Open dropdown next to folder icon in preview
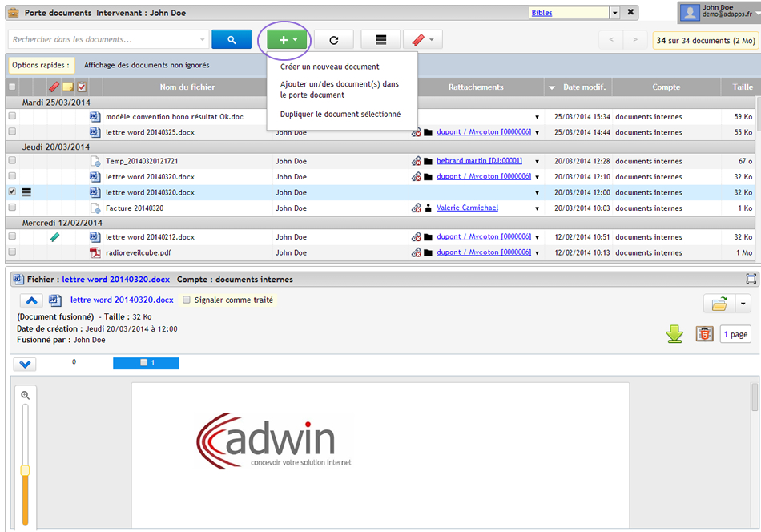761x532 pixels. [x=743, y=304]
